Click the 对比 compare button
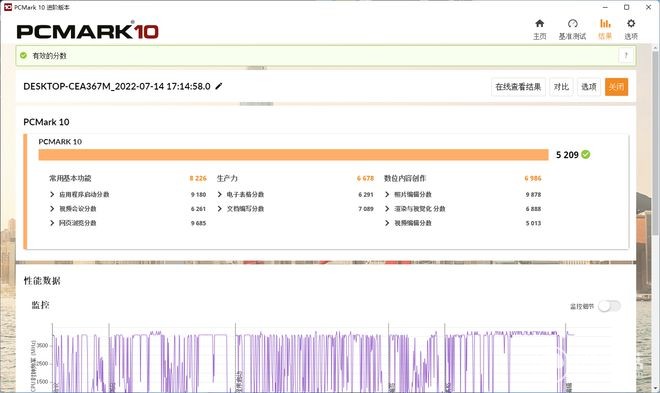This screenshot has height=393, width=660. click(x=561, y=87)
